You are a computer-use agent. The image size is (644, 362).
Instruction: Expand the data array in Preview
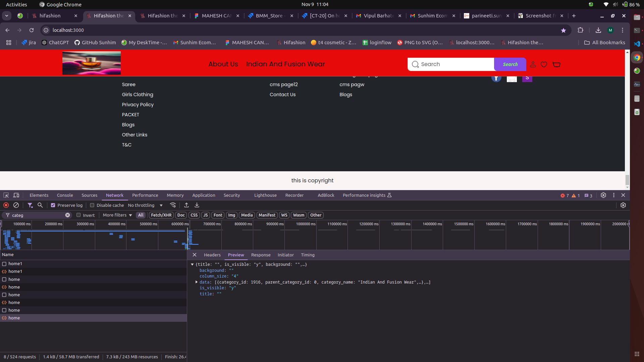pyautogui.click(x=197, y=282)
